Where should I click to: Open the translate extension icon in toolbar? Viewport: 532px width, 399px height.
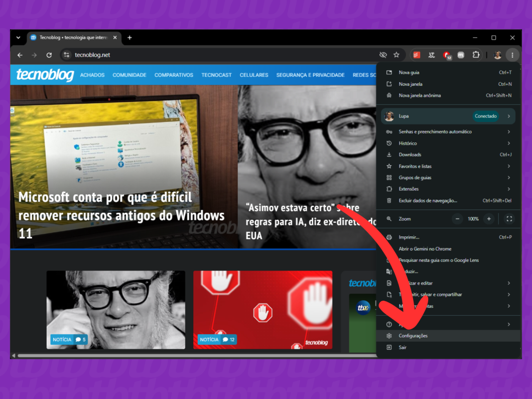coord(432,55)
